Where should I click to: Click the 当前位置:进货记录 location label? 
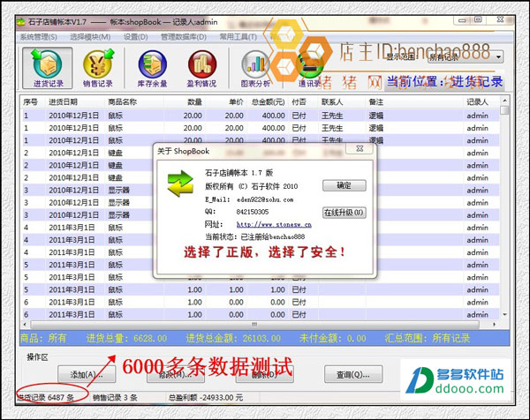[444, 82]
